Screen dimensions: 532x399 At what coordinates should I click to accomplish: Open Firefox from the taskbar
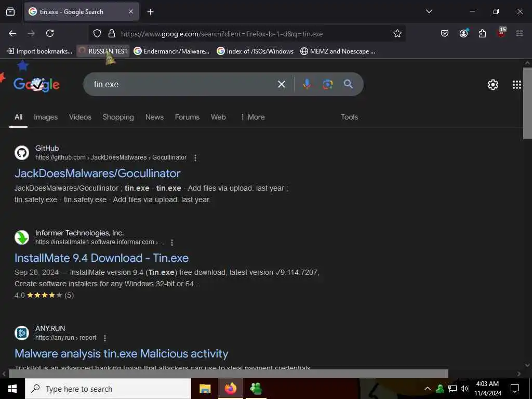click(230, 389)
